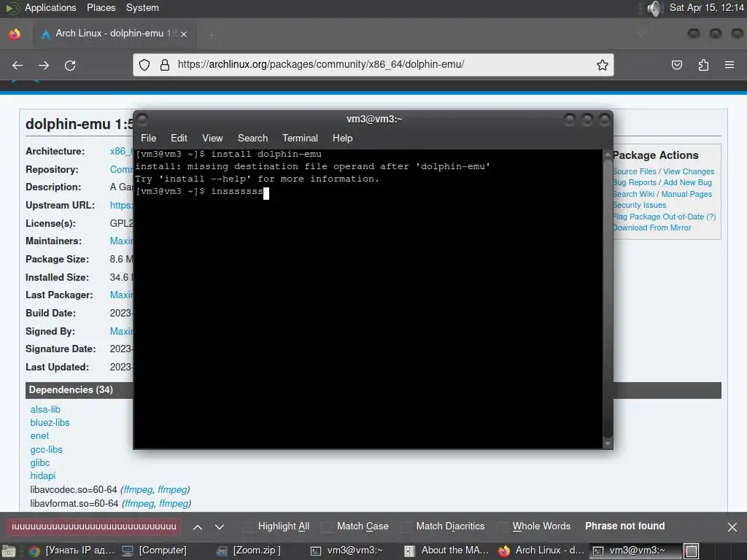Open Firefox hamburger menu
Screen dimensions: 747x560
(x=729, y=65)
